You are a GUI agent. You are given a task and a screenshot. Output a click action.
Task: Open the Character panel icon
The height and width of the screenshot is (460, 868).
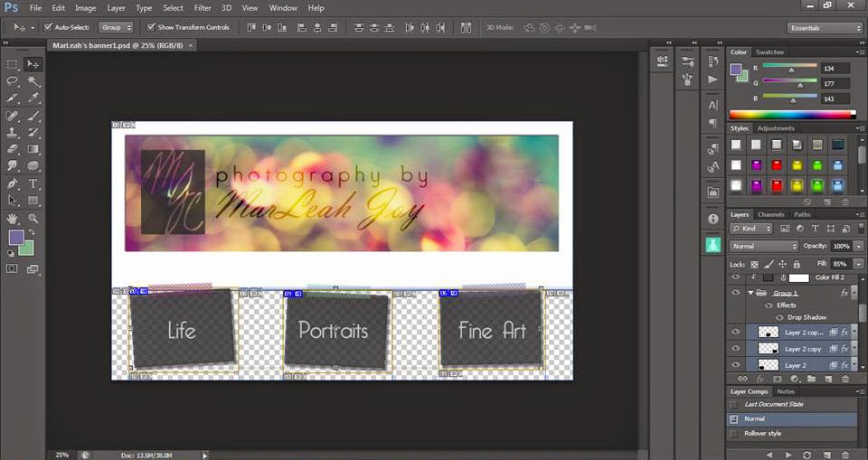pos(713,105)
